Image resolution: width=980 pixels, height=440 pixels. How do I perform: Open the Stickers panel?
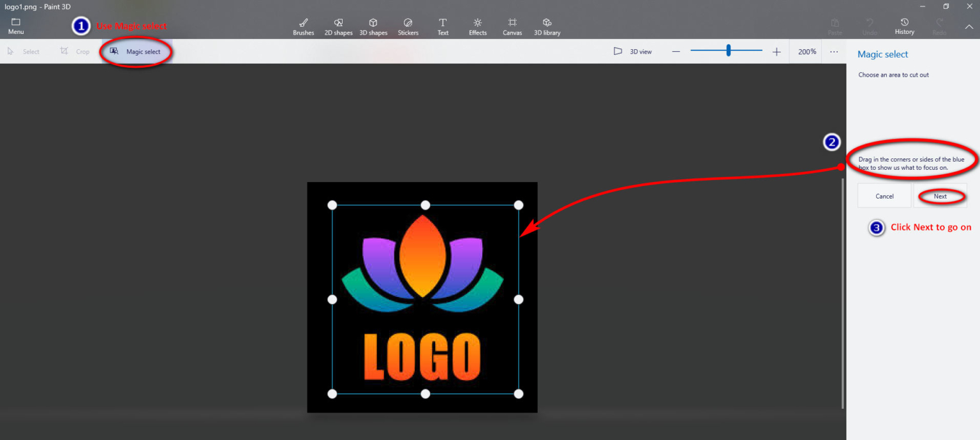[408, 26]
